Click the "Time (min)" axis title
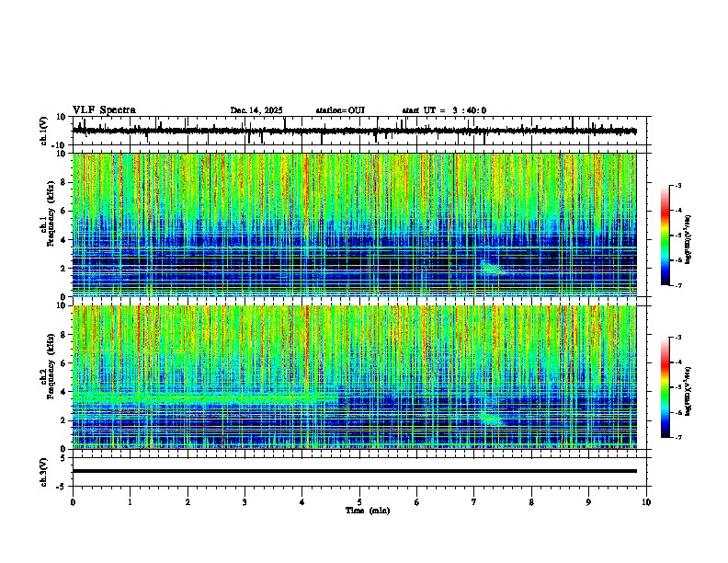Viewport: 728px width, 563px height. coord(368,511)
